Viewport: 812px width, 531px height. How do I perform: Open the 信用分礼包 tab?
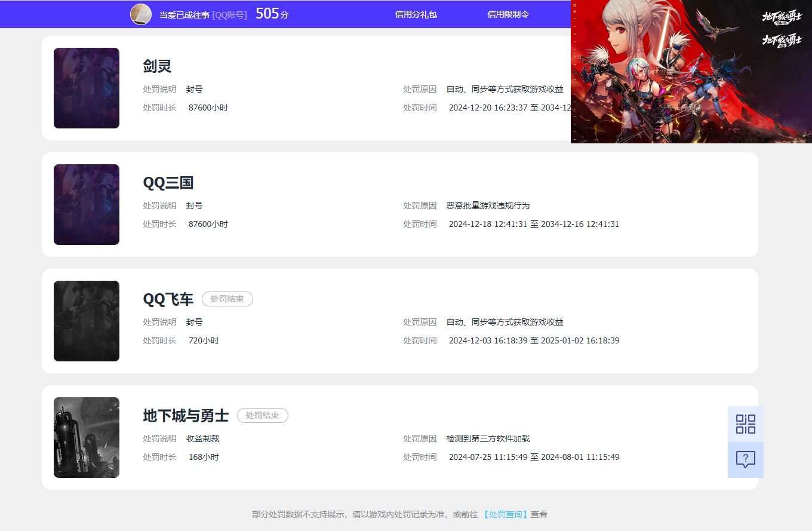tap(416, 14)
